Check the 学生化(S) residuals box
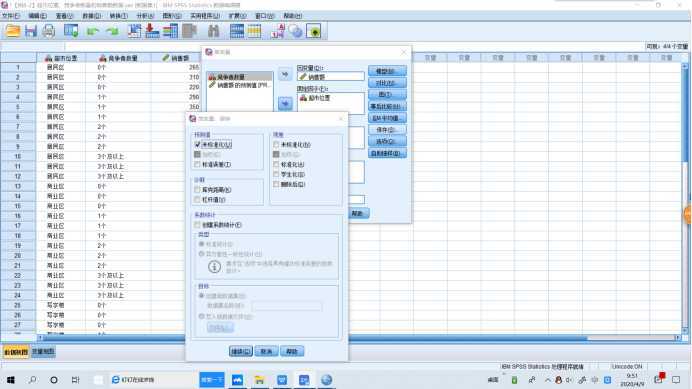This screenshot has height=389, width=692. (x=276, y=174)
